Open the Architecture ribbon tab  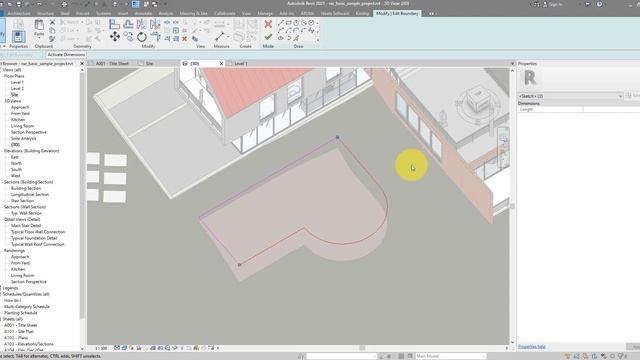[x=19, y=13]
